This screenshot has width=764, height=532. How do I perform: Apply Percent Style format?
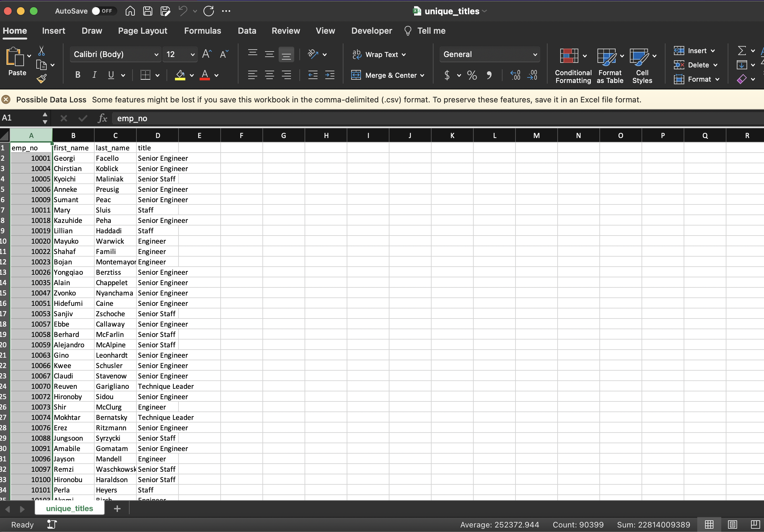(472, 75)
